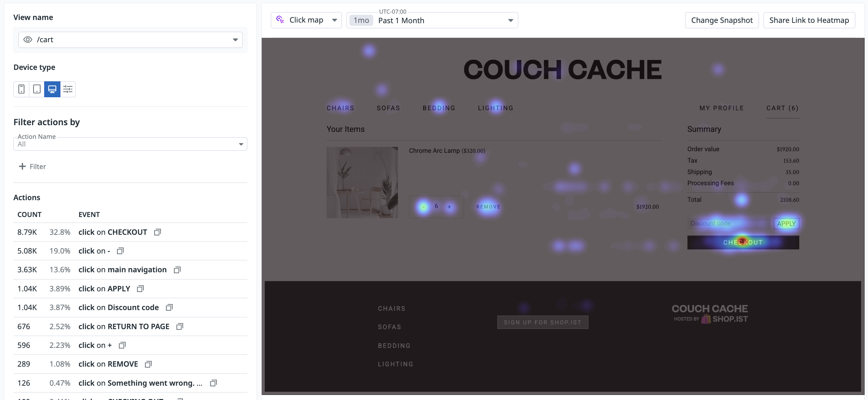Click the copy icon beside main navigation event
Image resolution: width=868 pixels, height=400 pixels.
tap(177, 270)
